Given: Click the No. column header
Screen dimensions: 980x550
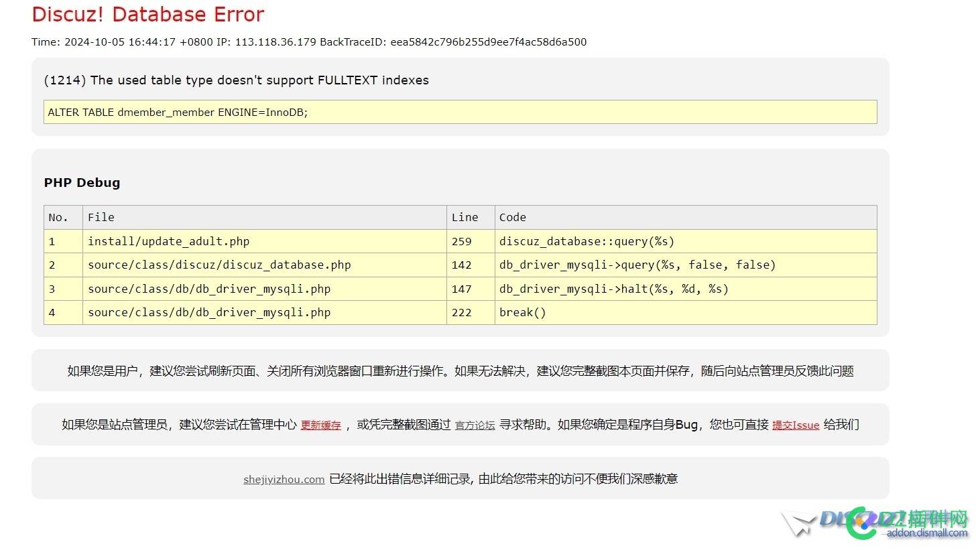Looking at the screenshot, I should [63, 218].
